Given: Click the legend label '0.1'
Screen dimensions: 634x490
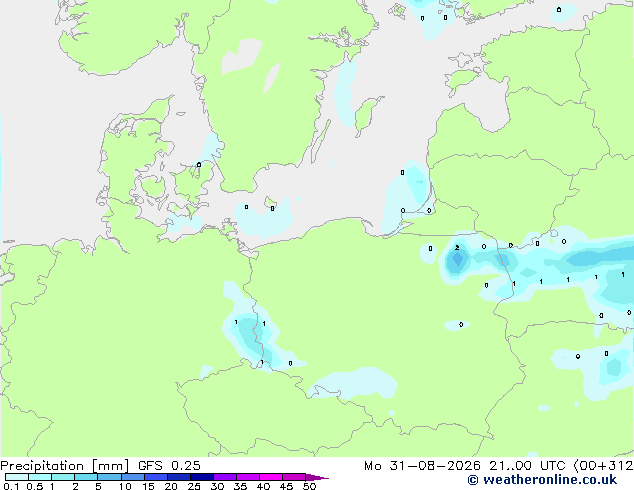Looking at the screenshot, I should [11, 486].
